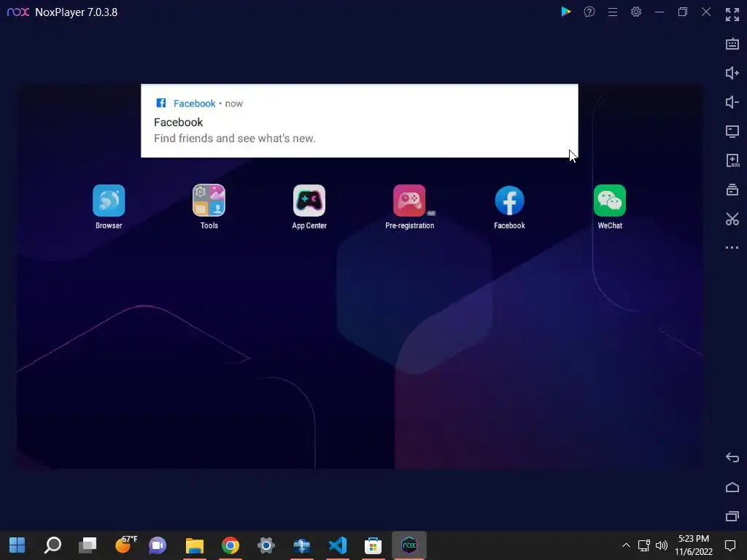
Task: Show Android recent apps
Action: click(x=732, y=516)
